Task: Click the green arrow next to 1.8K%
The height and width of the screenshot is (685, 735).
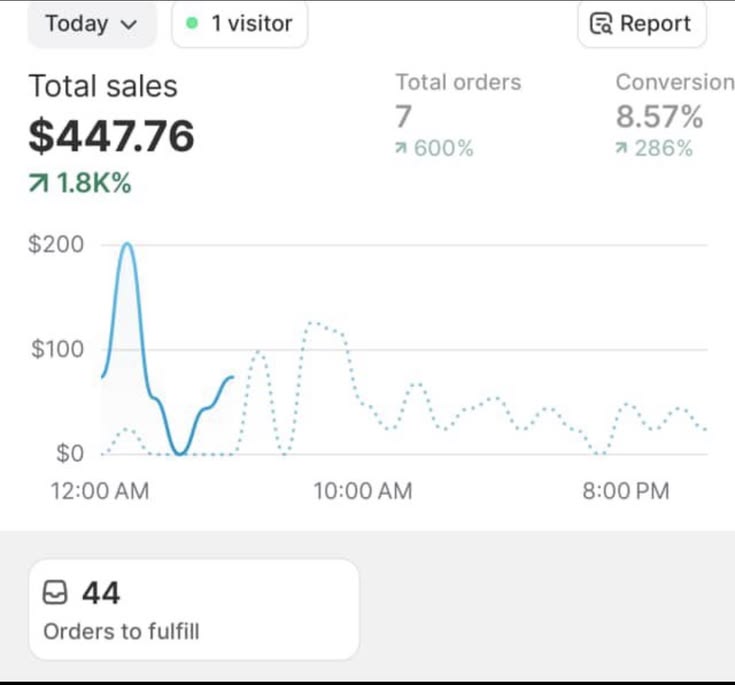Action: tap(38, 183)
